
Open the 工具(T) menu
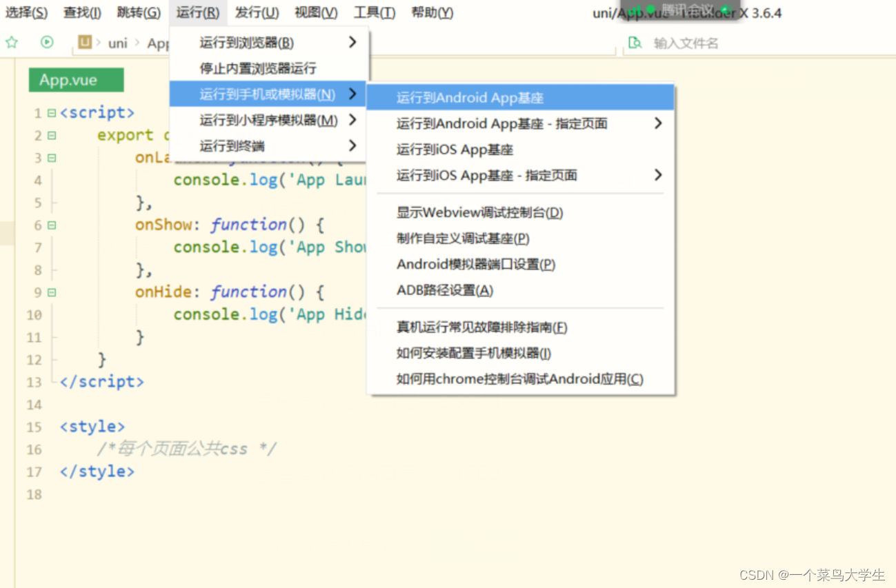click(375, 12)
